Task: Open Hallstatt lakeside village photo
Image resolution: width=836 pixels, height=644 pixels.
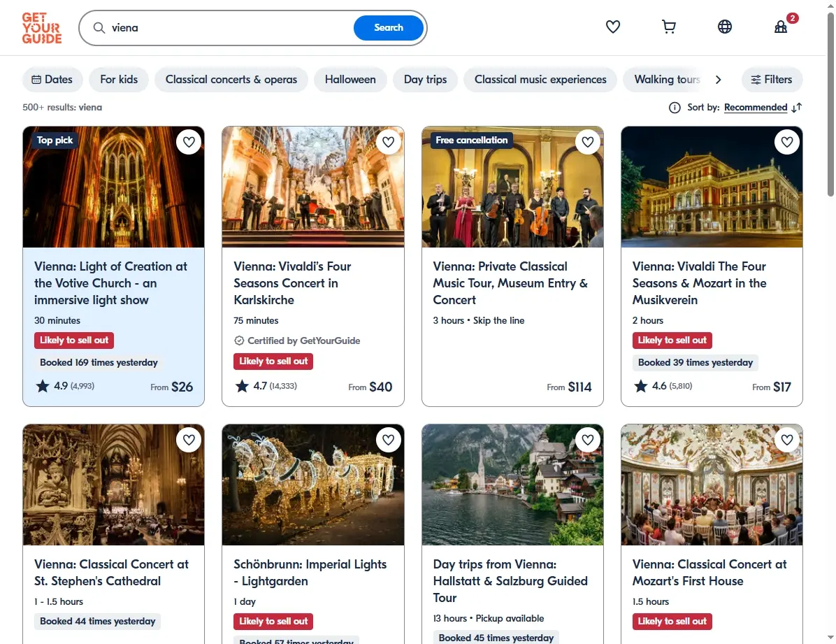Action: tap(512, 485)
